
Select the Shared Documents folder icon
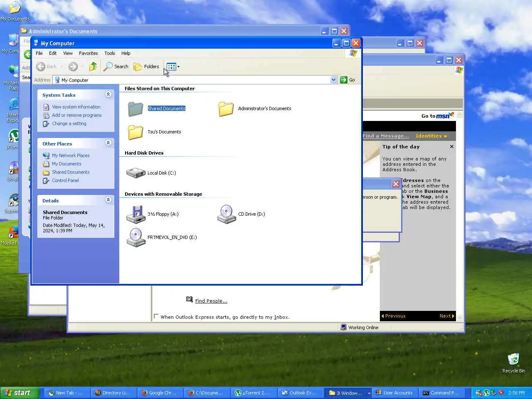pos(135,108)
